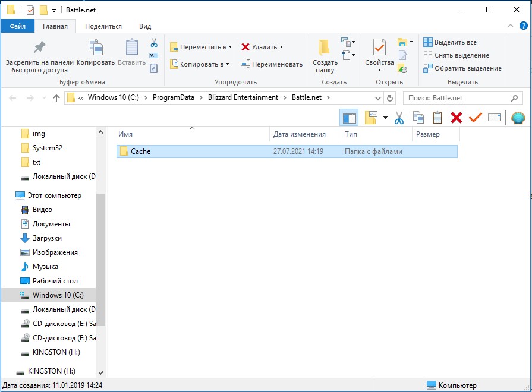This screenshot has height=392, width=532.
Task: Click the Open icon in Открыть group
Action: [x=405, y=42]
